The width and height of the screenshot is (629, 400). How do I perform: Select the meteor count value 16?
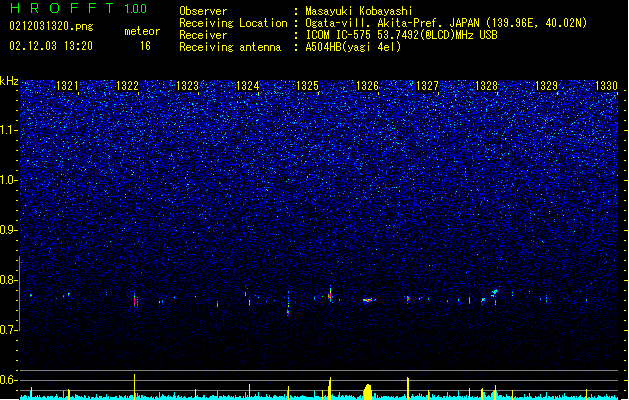[145, 46]
